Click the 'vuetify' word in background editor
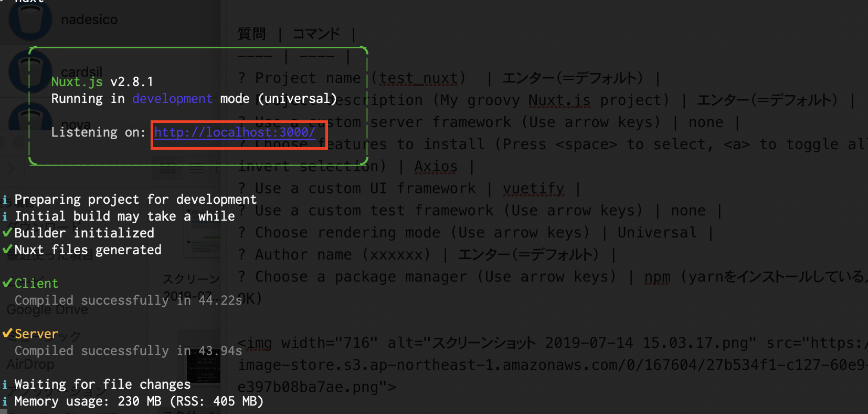868x414 pixels. (534, 189)
